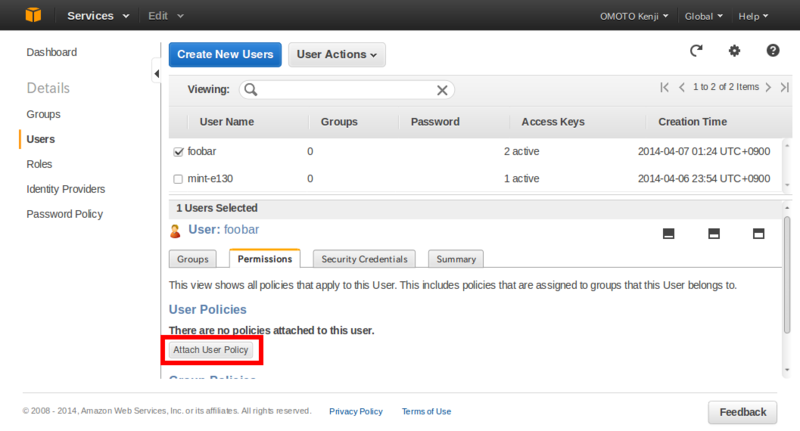Image resolution: width=800 pixels, height=431 pixels.
Task: Set details pane to half-height layout icon
Action: click(x=714, y=234)
